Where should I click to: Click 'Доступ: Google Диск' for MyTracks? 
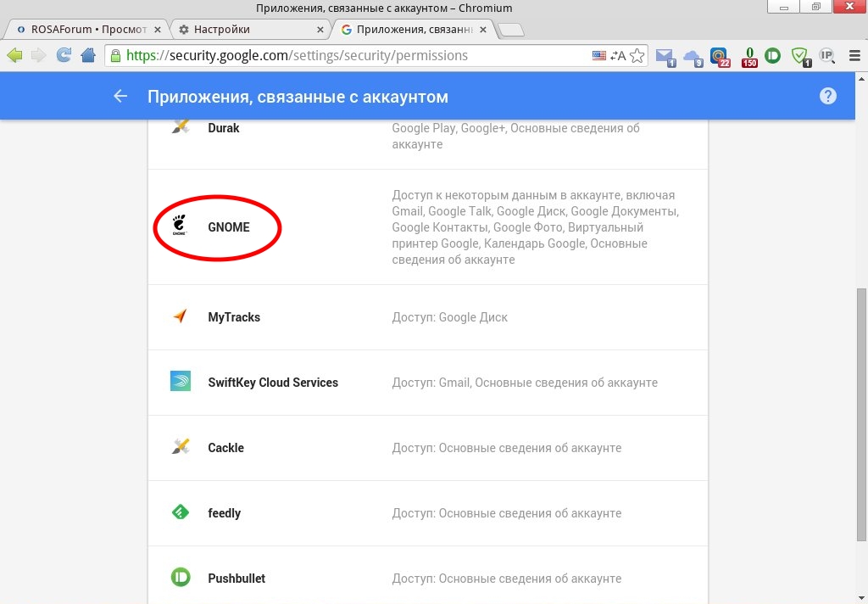(449, 317)
